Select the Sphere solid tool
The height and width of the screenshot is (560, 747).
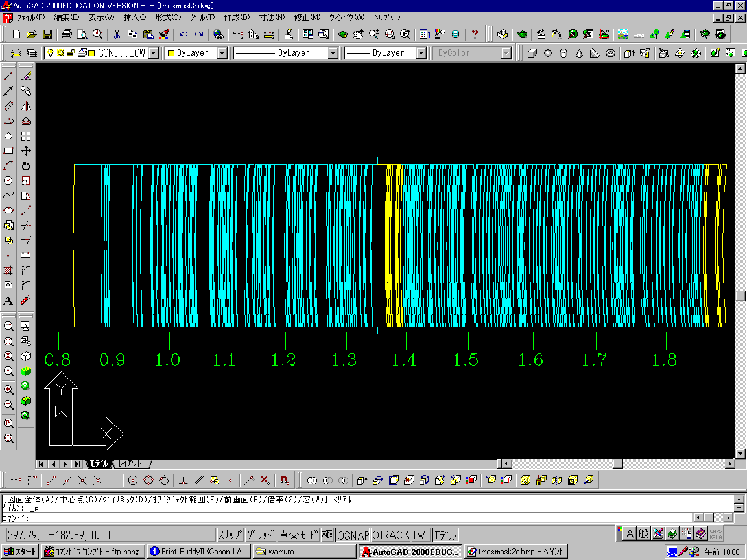click(547, 53)
